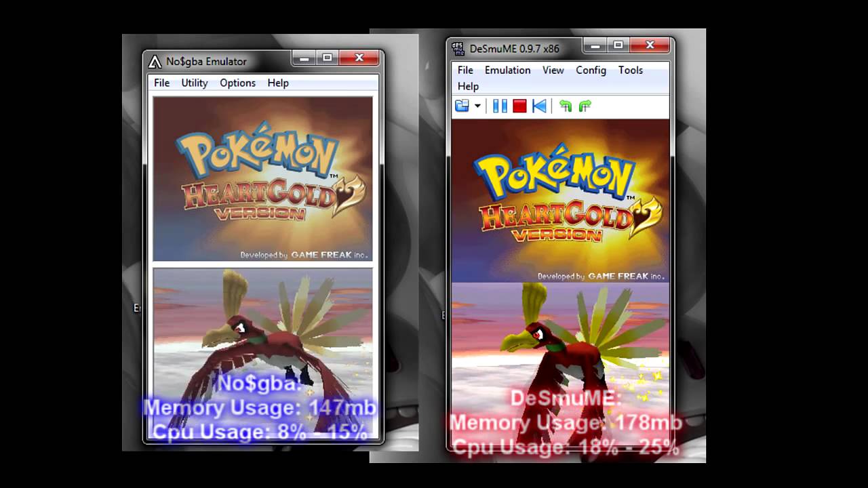
Task: Click the 'No$gba Emulator' title text
Action: point(207,62)
